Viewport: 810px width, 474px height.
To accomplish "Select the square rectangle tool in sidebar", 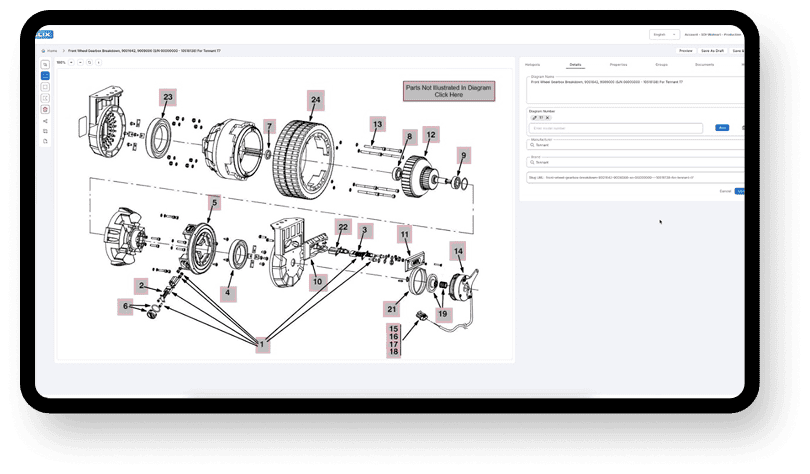I will pos(45,87).
